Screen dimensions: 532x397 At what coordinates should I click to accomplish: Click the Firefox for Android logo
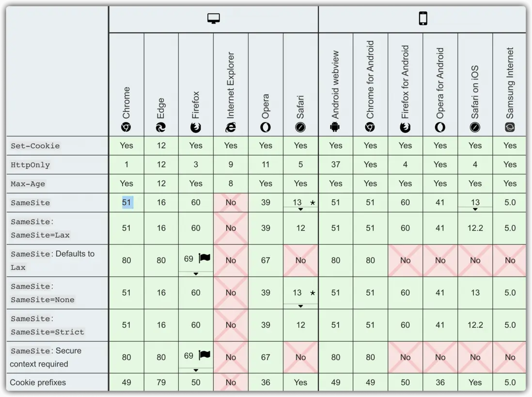point(405,127)
